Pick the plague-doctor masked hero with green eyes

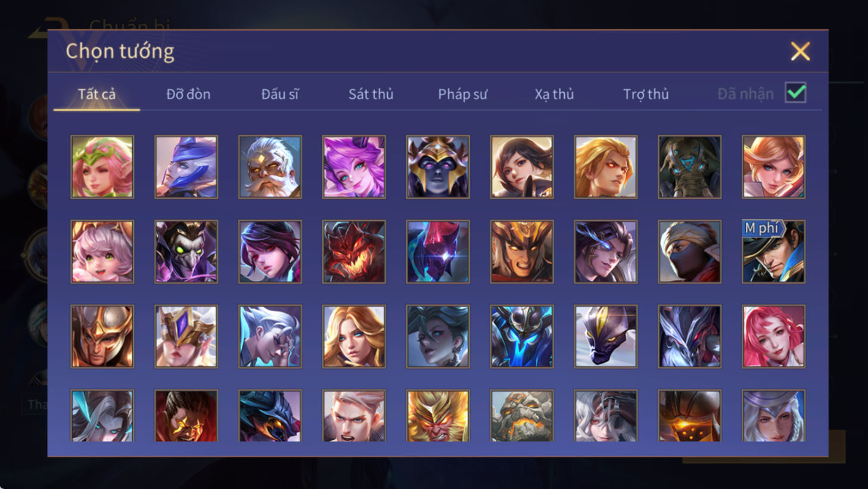click(x=186, y=252)
